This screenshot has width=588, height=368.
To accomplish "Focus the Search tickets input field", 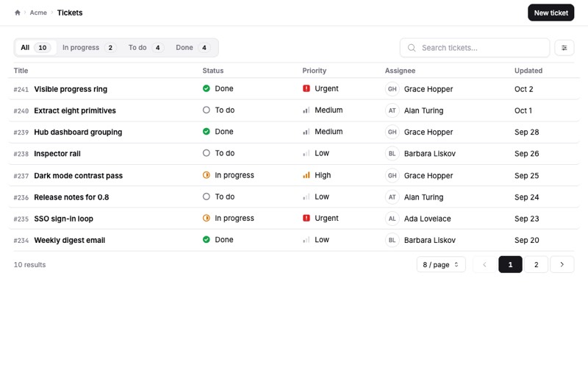I will 475,48.
